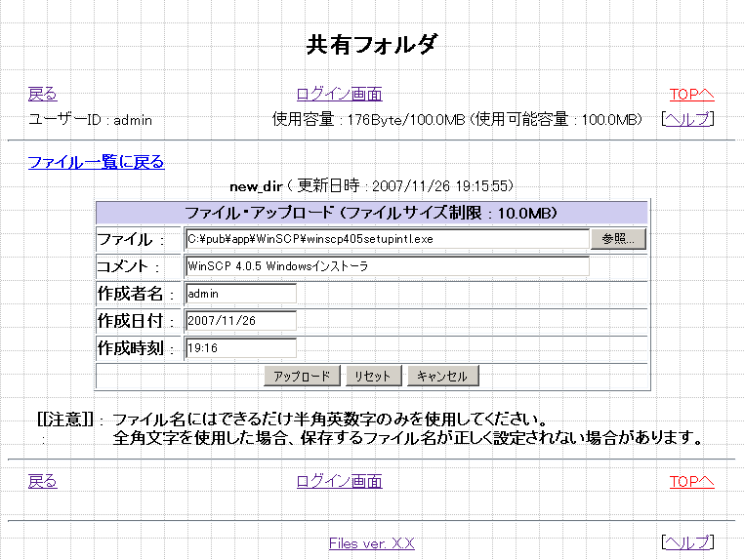Click the file path input field
The width and height of the screenshot is (744, 560).
(387, 239)
